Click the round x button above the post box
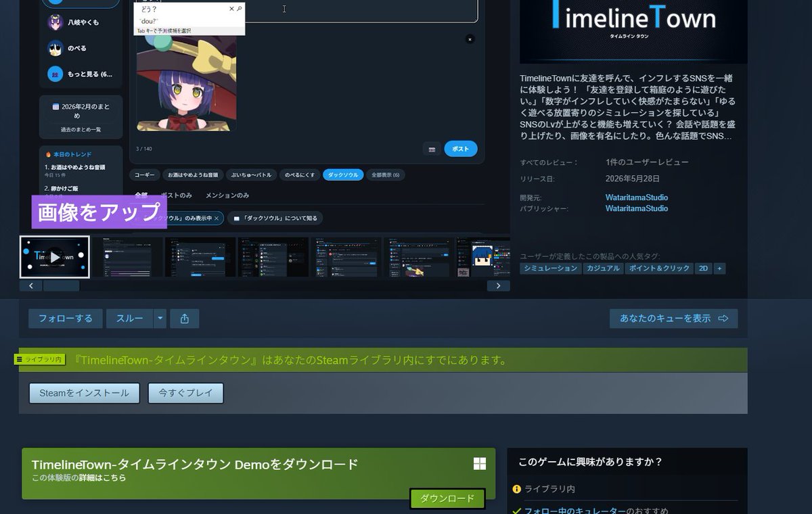Image resolution: width=812 pixels, height=514 pixels. coord(470,39)
